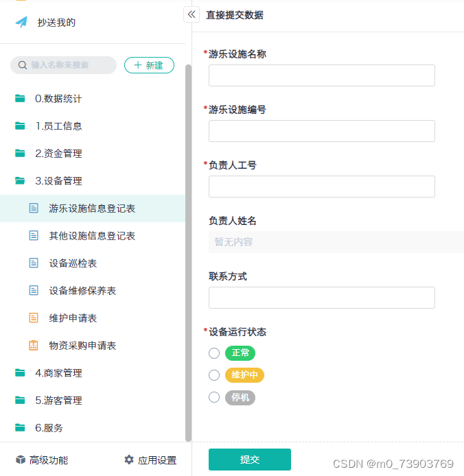Click the 直接提交数据 title text
464x476 pixels.
[235, 15]
